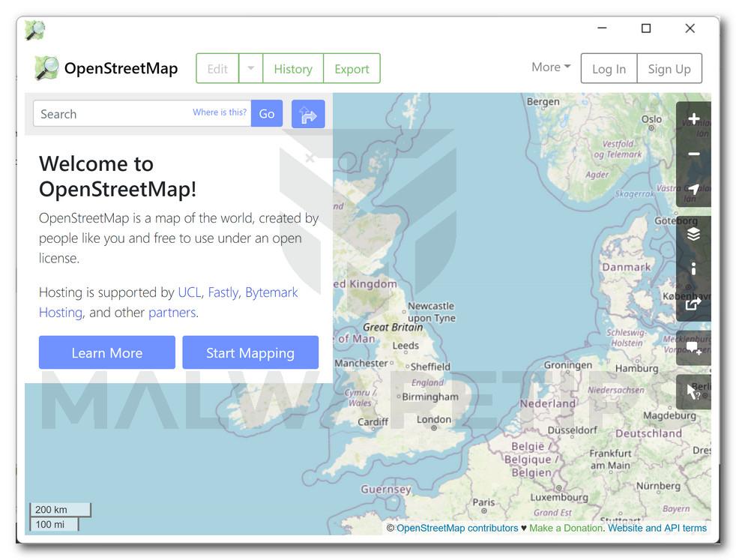Click the OpenStreetMap title text in header
Screen dimensions: 736x560
121,68
